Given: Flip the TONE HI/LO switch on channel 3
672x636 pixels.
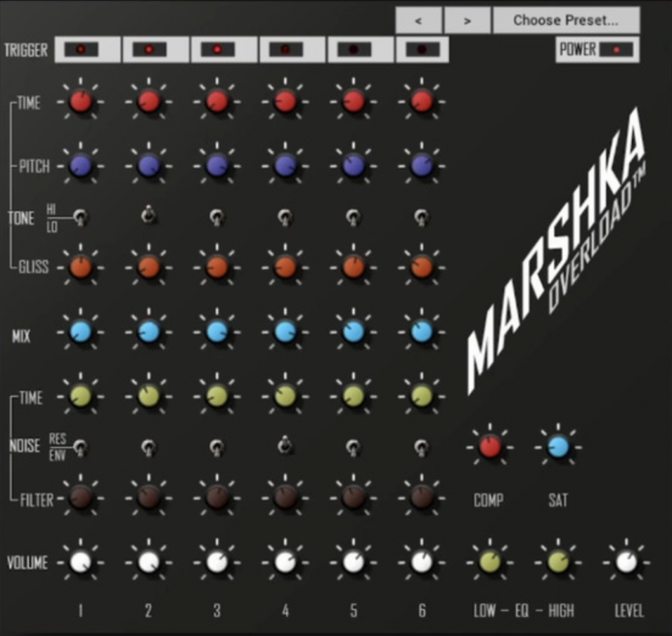Looking at the screenshot, I should 216,218.
